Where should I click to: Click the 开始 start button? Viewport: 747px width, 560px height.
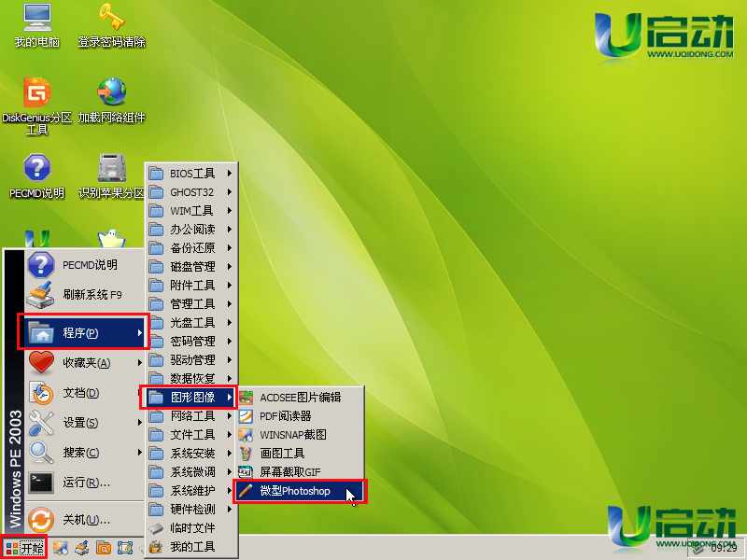pyautogui.click(x=24, y=548)
